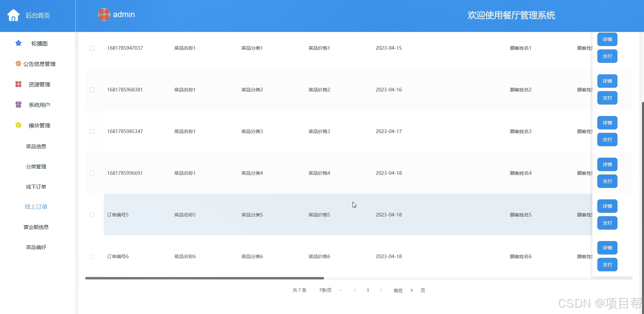This screenshot has width=644, height=314.
Task: Click the 菜品价格4 cell
Action: [x=319, y=173]
